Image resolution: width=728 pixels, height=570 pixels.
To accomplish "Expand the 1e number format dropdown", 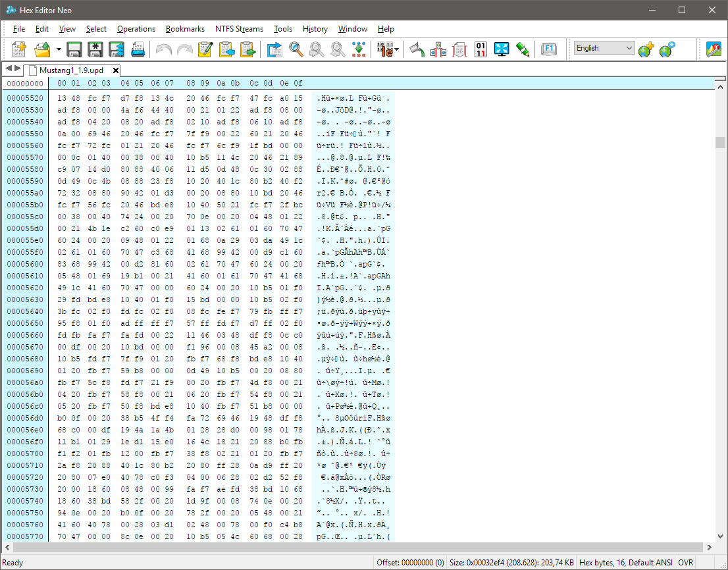I will (x=398, y=49).
